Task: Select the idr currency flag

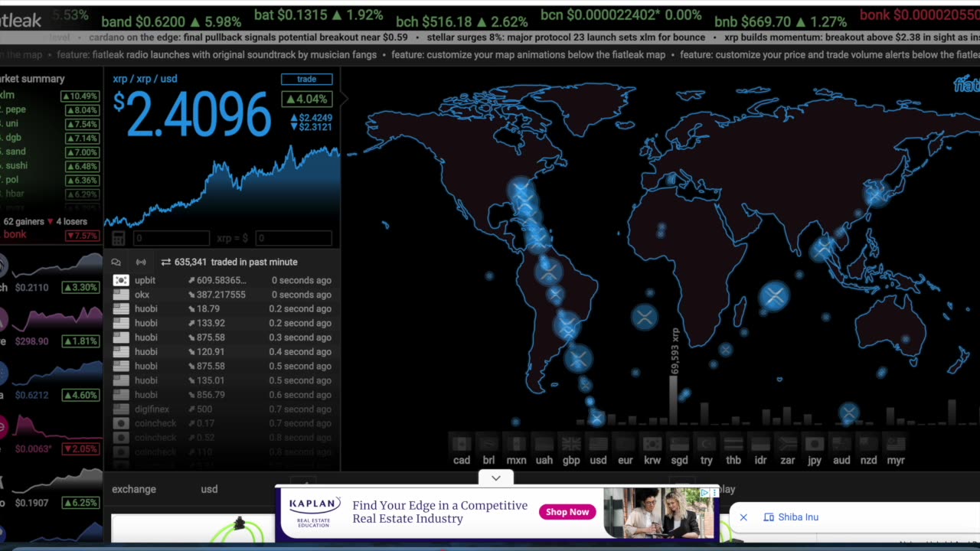Action: [x=760, y=445]
